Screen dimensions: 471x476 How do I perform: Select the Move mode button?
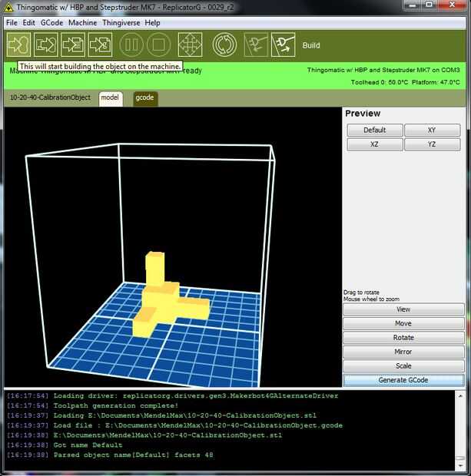(x=403, y=323)
